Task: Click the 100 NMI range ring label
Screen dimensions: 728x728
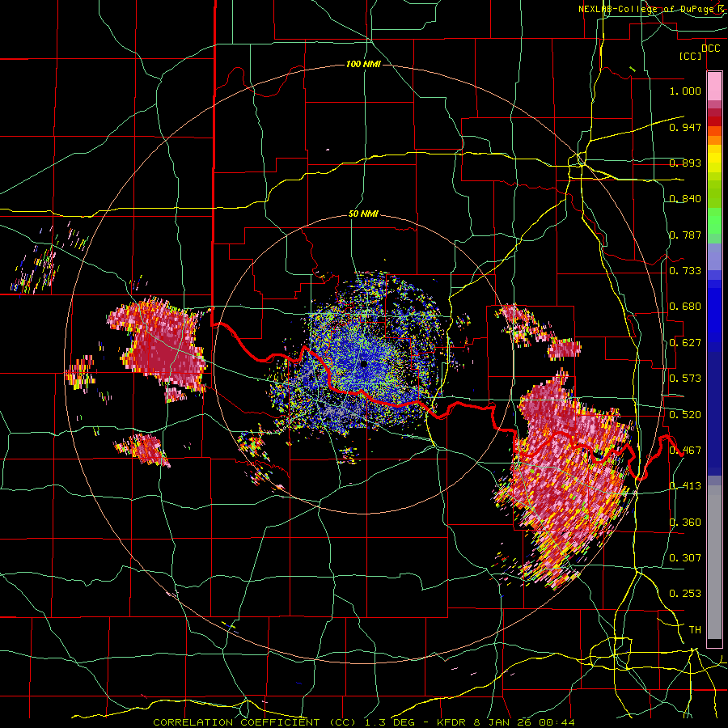Action: pos(363,64)
